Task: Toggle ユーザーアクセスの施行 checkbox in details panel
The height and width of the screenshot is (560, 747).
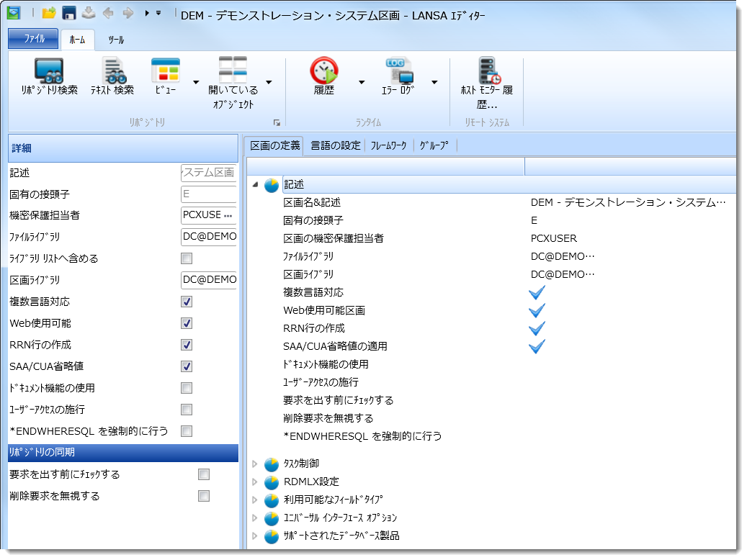Action: click(x=187, y=410)
